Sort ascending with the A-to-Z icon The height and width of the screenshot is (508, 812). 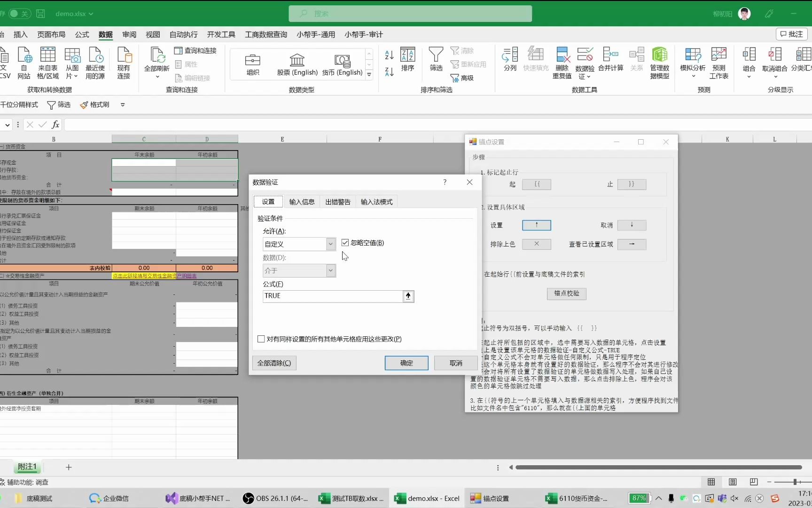point(389,55)
